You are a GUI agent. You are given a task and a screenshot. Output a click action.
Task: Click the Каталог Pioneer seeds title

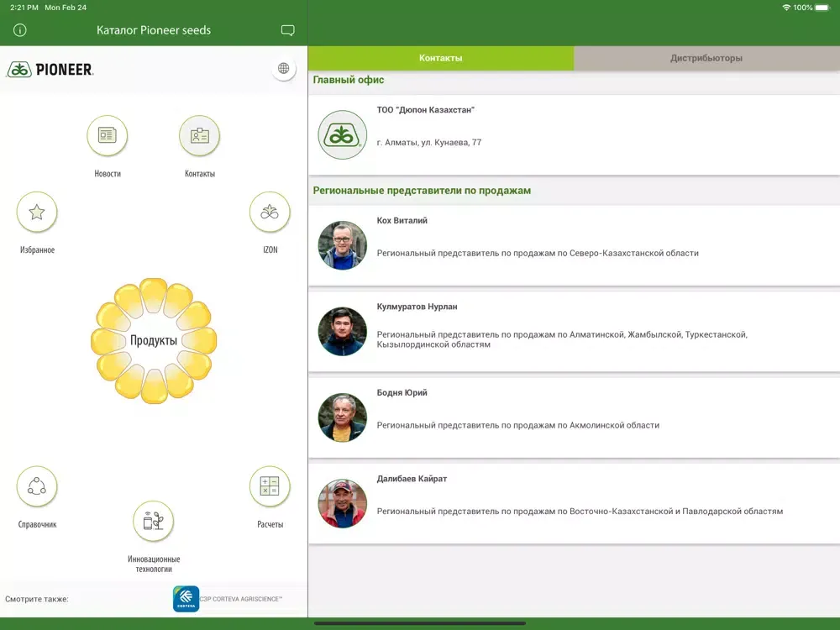(x=154, y=30)
